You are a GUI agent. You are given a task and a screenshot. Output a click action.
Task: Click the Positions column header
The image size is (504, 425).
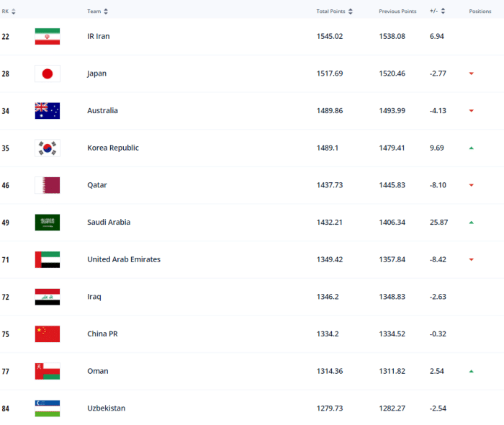[480, 12]
